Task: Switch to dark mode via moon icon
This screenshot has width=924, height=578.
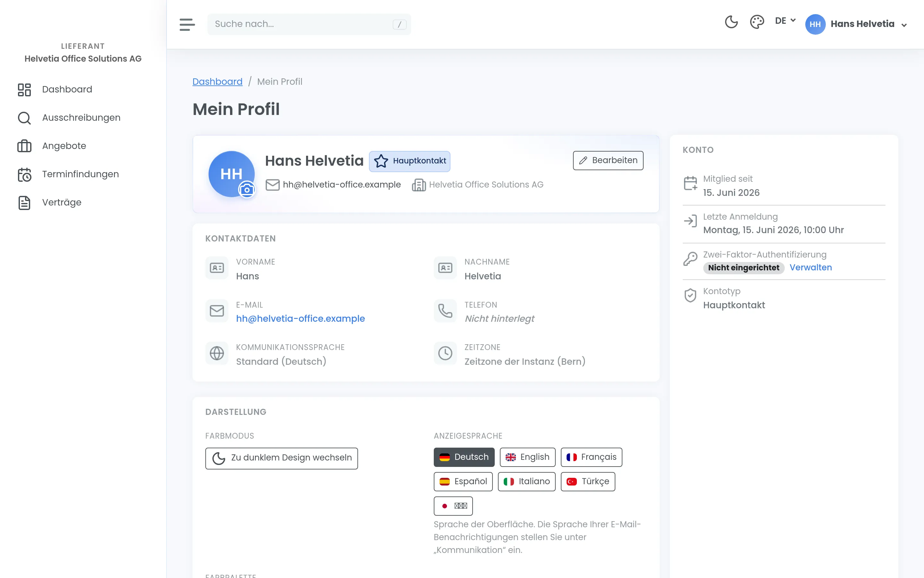Action: 731,22
